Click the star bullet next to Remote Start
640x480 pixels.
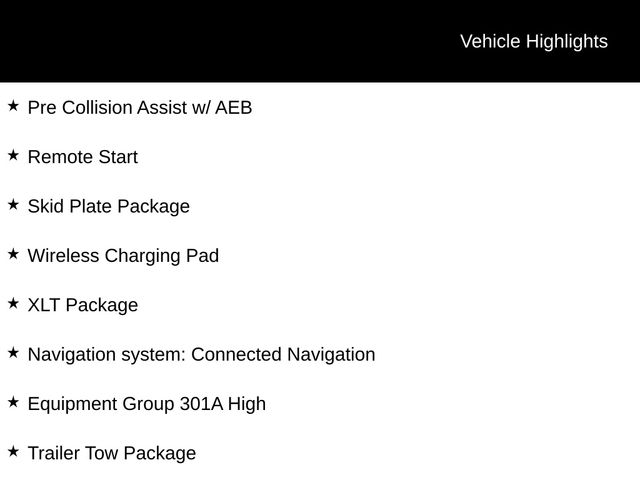[x=13, y=156]
